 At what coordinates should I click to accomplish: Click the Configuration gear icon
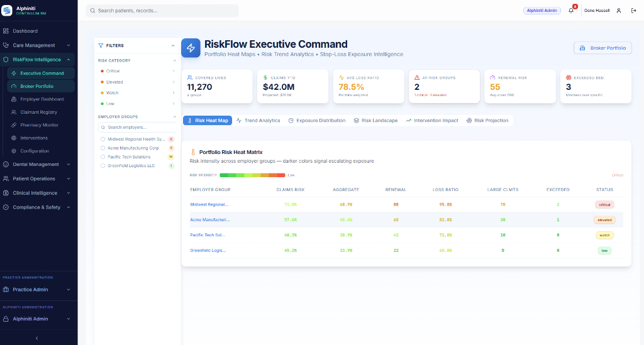coord(14,151)
